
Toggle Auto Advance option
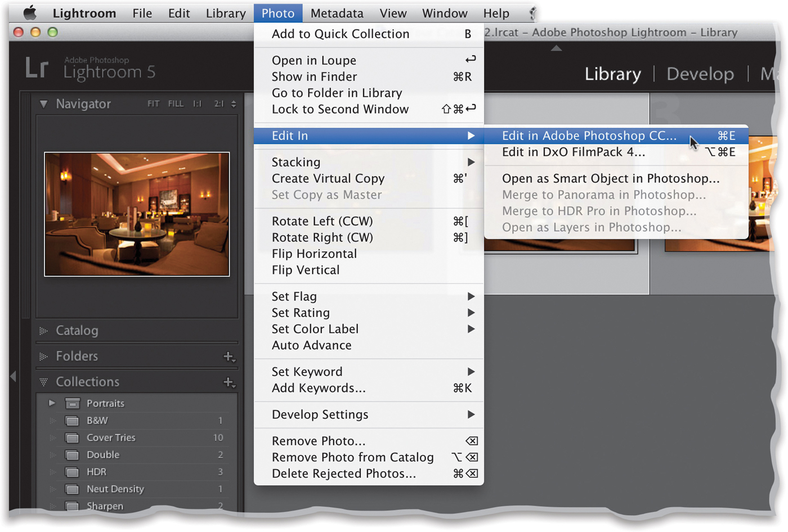[369, 345]
